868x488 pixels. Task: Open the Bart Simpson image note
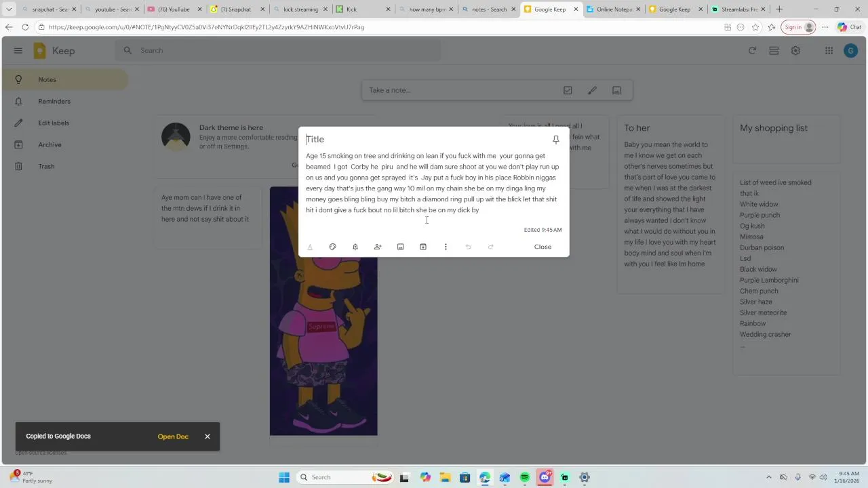pos(323,311)
